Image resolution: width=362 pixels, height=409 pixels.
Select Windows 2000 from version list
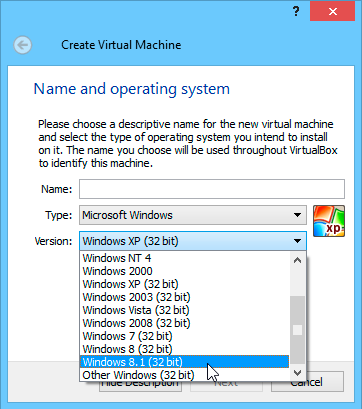[184, 271]
